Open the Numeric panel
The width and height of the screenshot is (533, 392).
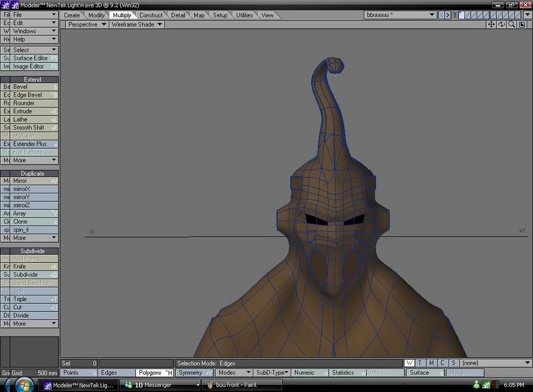[310, 373]
